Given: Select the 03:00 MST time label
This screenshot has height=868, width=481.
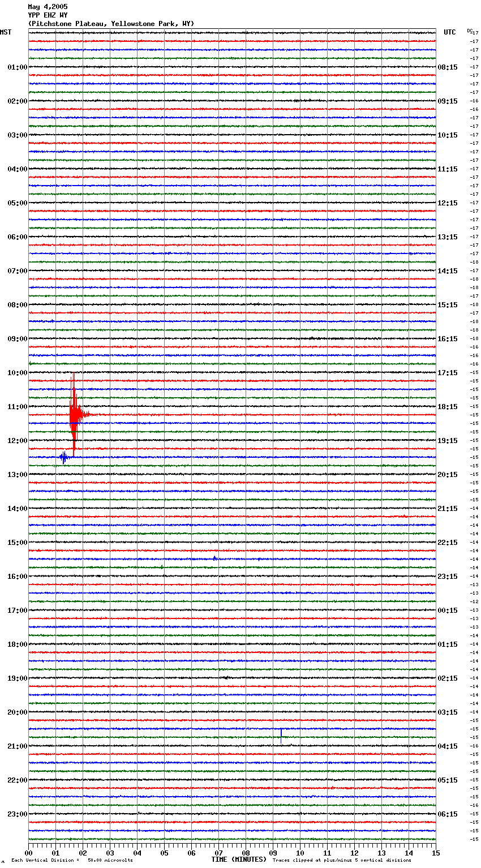Looking at the screenshot, I should [18, 135].
